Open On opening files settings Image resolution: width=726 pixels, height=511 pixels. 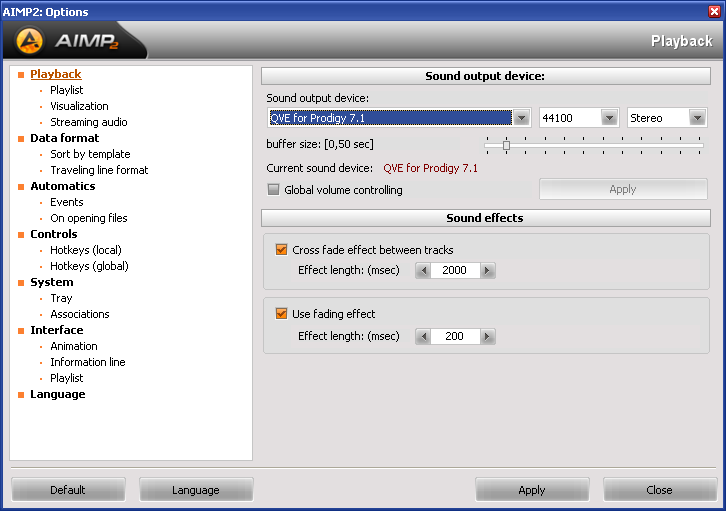[88, 218]
